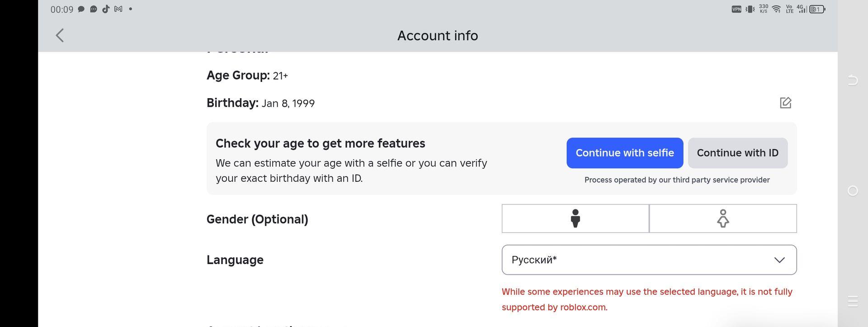The width and height of the screenshot is (868, 327).
Task: Tap the Gmail notification icon
Action: point(118,9)
